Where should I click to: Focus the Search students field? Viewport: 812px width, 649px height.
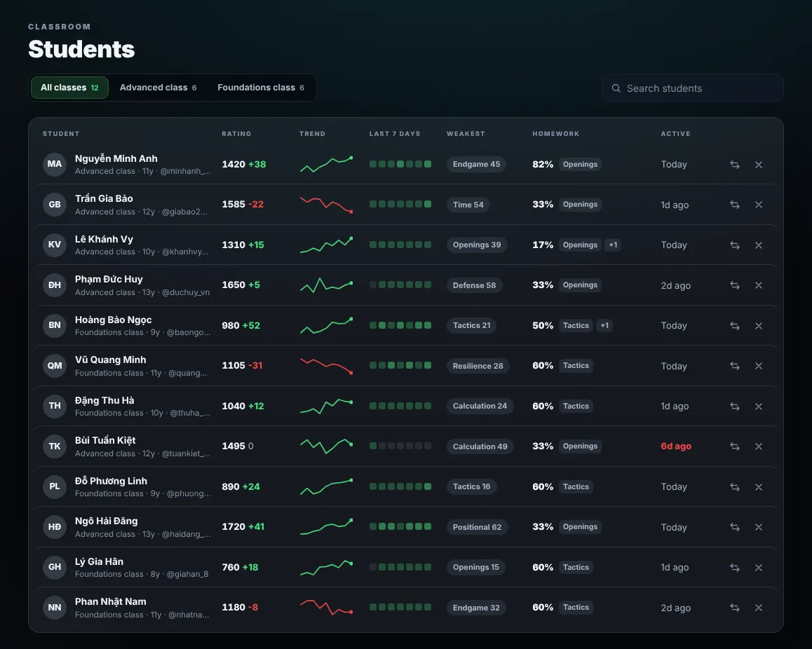point(692,88)
